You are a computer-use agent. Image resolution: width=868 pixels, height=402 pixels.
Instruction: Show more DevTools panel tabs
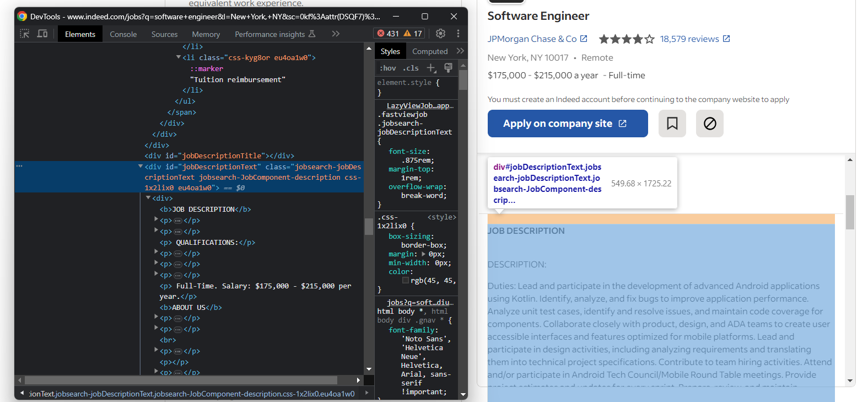click(336, 34)
